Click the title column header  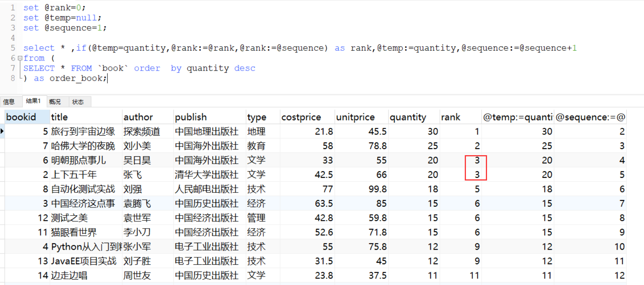pyautogui.click(x=86, y=117)
